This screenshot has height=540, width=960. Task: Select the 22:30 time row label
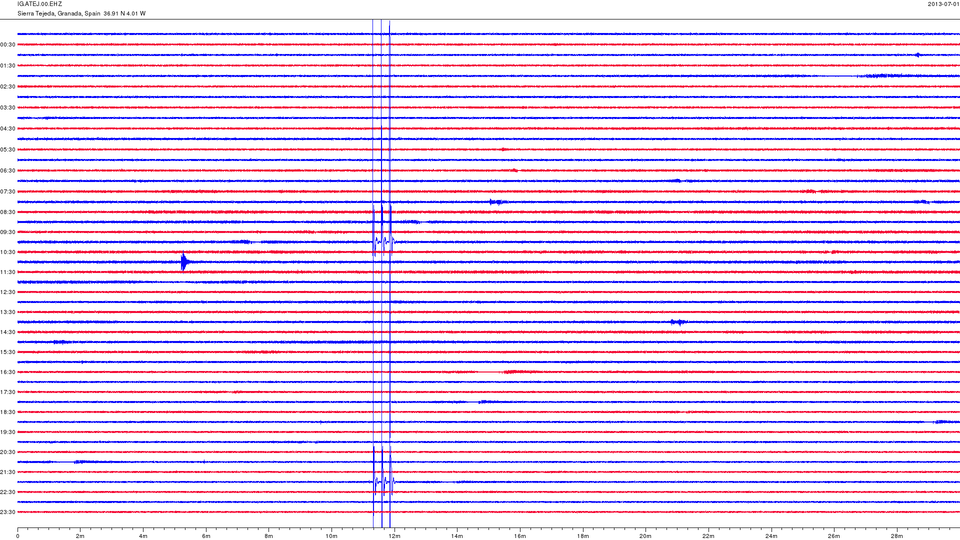click(x=8, y=492)
